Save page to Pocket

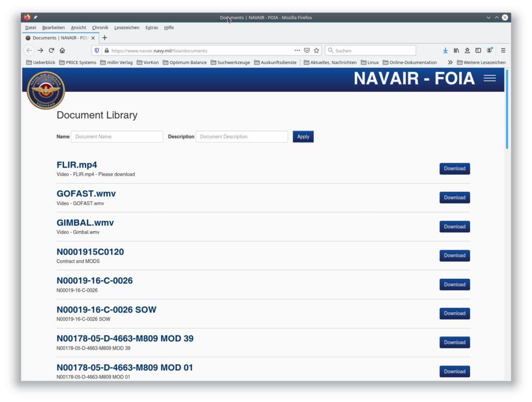tap(307, 50)
